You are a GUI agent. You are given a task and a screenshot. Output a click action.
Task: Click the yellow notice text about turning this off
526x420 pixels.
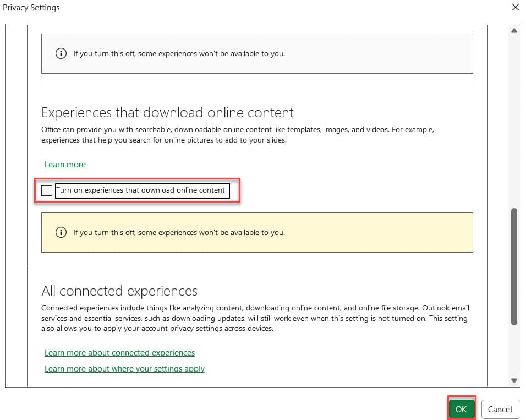tap(179, 232)
